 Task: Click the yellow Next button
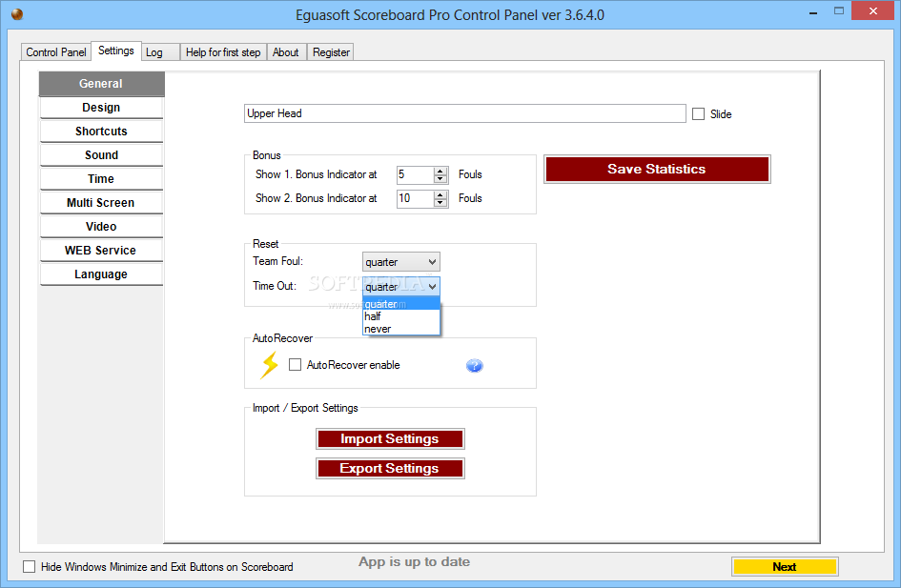[x=785, y=567]
